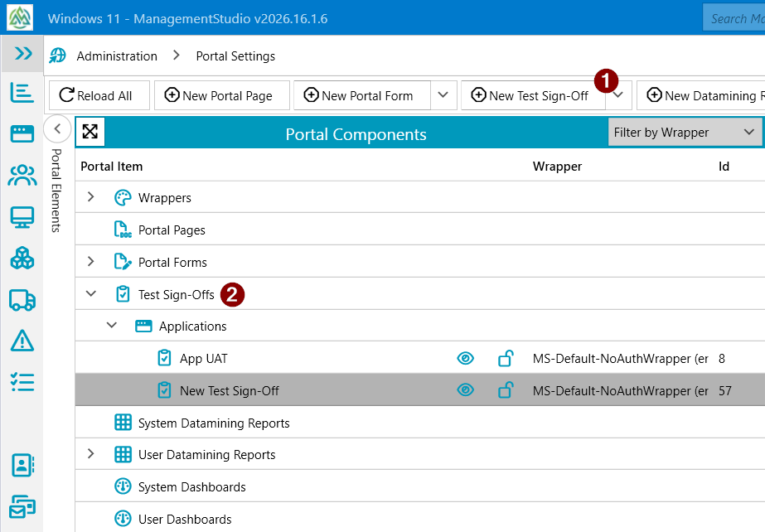Click the Wrappers palette icon
The height and width of the screenshot is (532, 765).
[123, 197]
